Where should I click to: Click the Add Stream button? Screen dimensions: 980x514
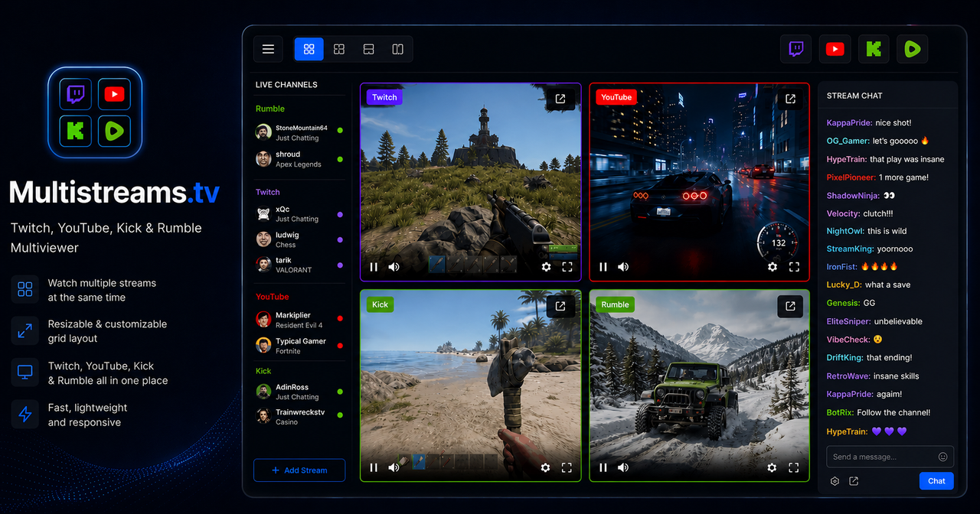pos(299,470)
